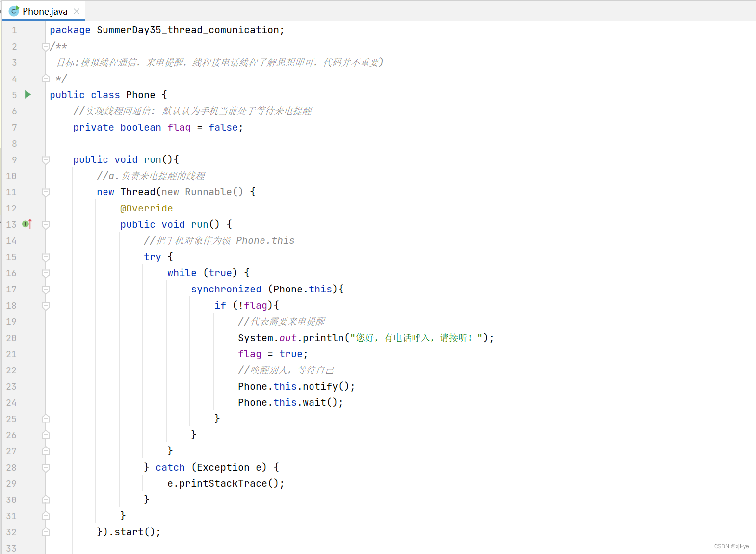This screenshot has width=756, height=554.
Task: Click line number 20 in the gutter
Action: tap(11, 338)
